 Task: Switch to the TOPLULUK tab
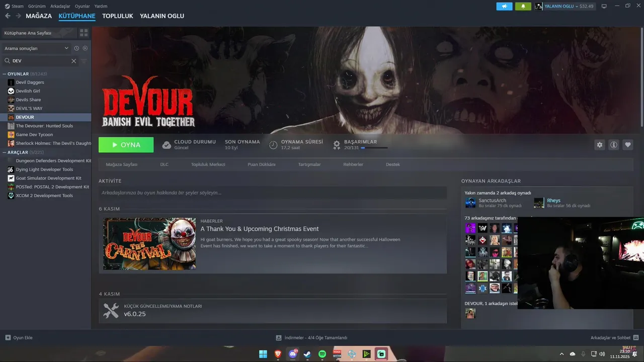[117, 16]
